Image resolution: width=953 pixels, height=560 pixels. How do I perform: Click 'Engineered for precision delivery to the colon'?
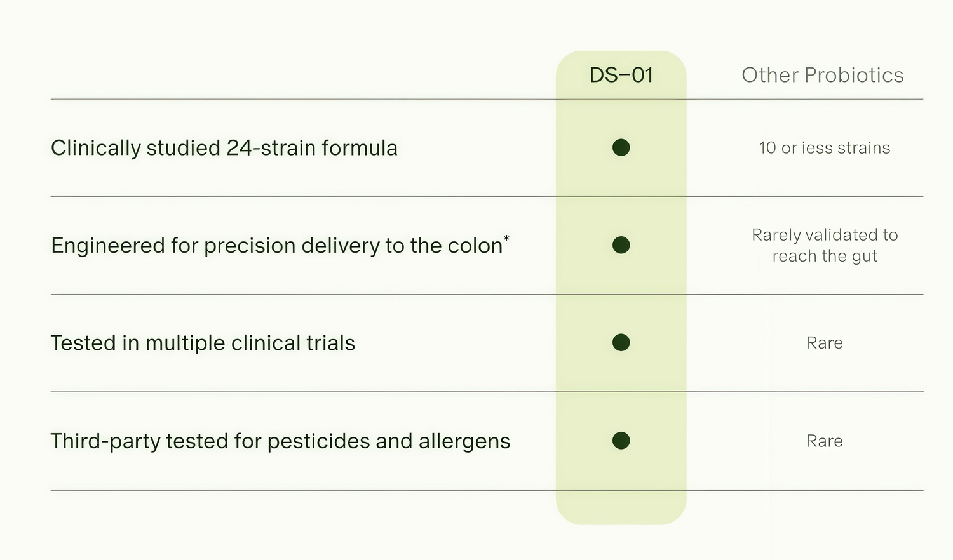pyautogui.click(x=277, y=246)
